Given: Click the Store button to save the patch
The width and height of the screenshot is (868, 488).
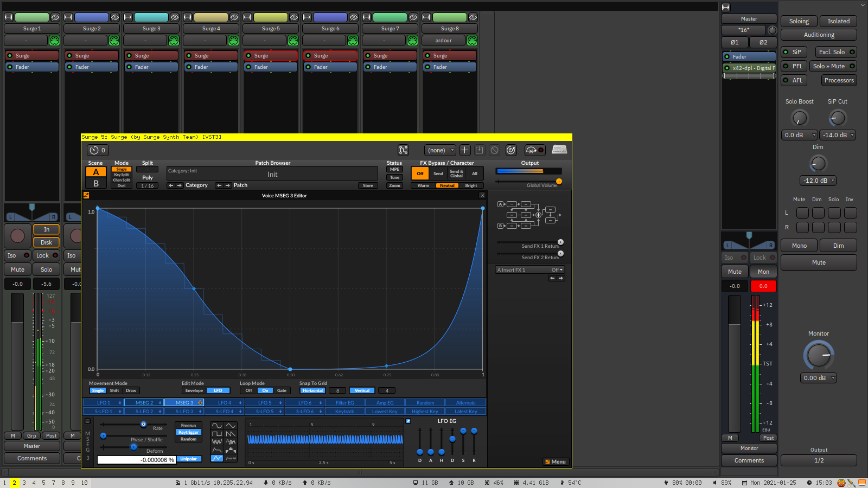Looking at the screenshot, I should (368, 185).
